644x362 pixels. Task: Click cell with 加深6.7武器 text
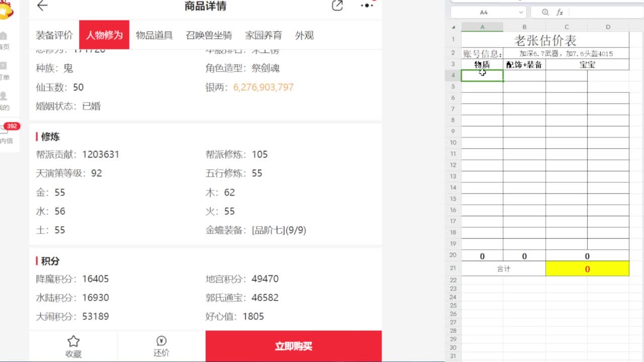pos(566,54)
